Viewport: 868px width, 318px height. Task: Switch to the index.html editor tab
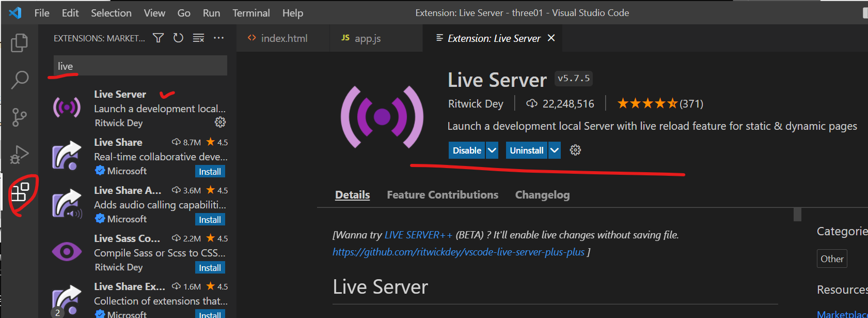283,38
